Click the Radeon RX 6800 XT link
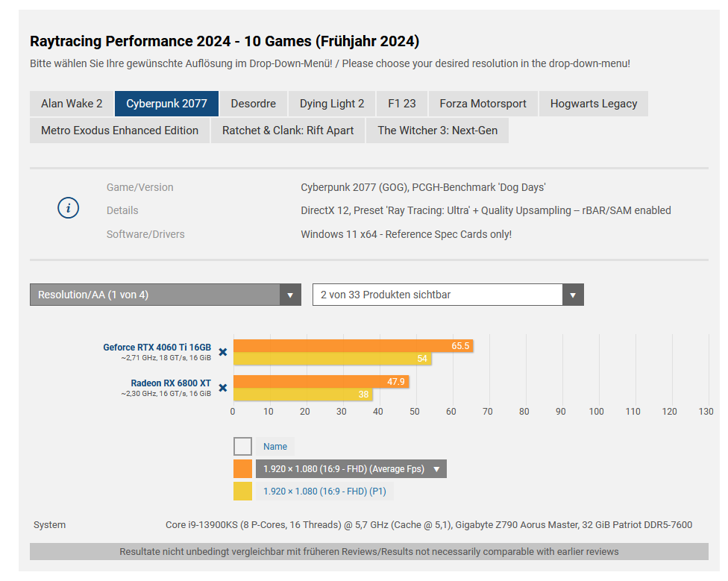Screen dimensions: 728x581 171,383
